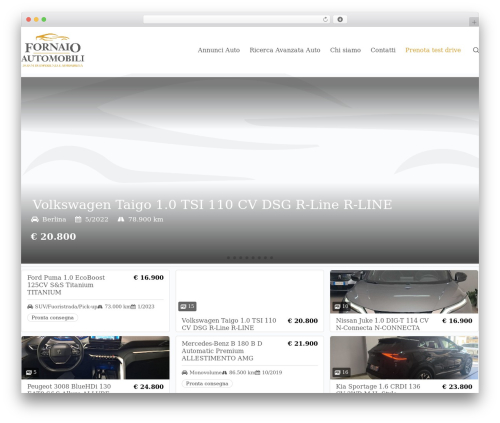Screen dimensions: 500x423
Task: Click the car icon next to Monovolume
Action: point(185,373)
